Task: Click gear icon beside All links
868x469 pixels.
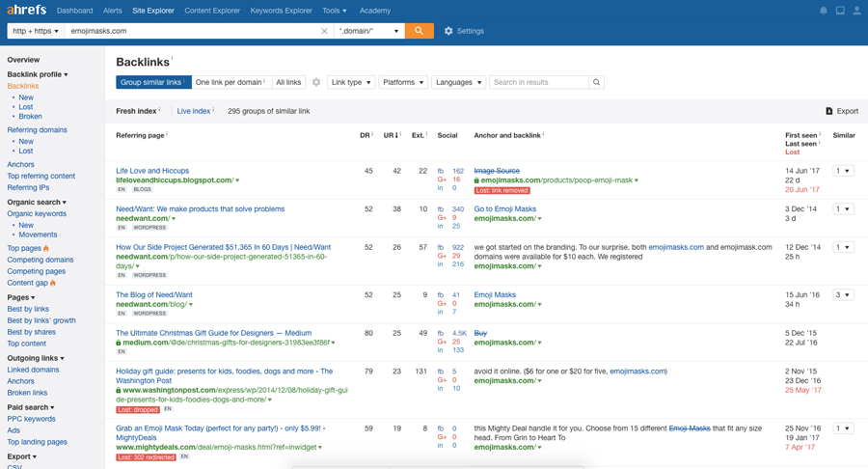Action: [316, 83]
